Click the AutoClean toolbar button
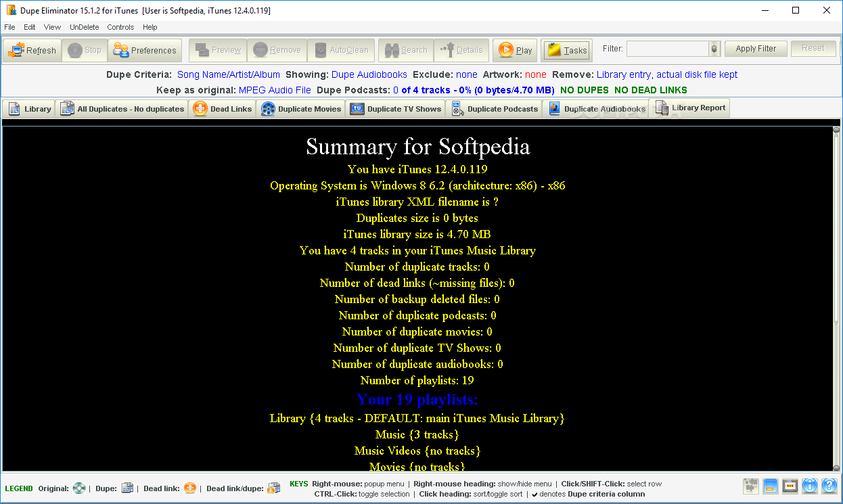 340,50
